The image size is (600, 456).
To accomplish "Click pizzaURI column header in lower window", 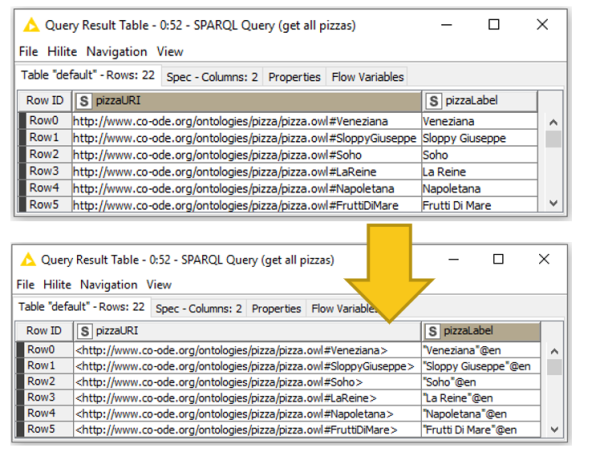I will [247, 331].
